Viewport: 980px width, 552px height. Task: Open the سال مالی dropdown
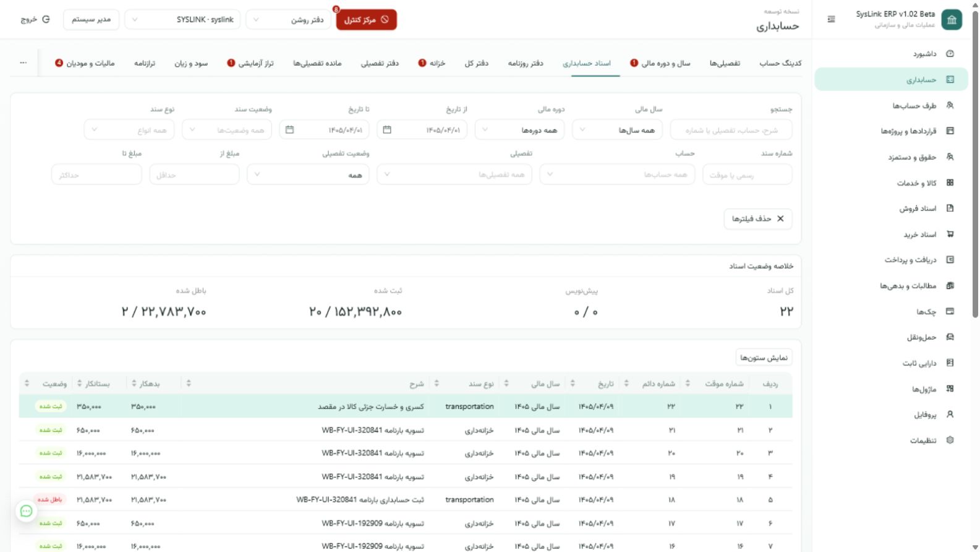click(617, 130)
